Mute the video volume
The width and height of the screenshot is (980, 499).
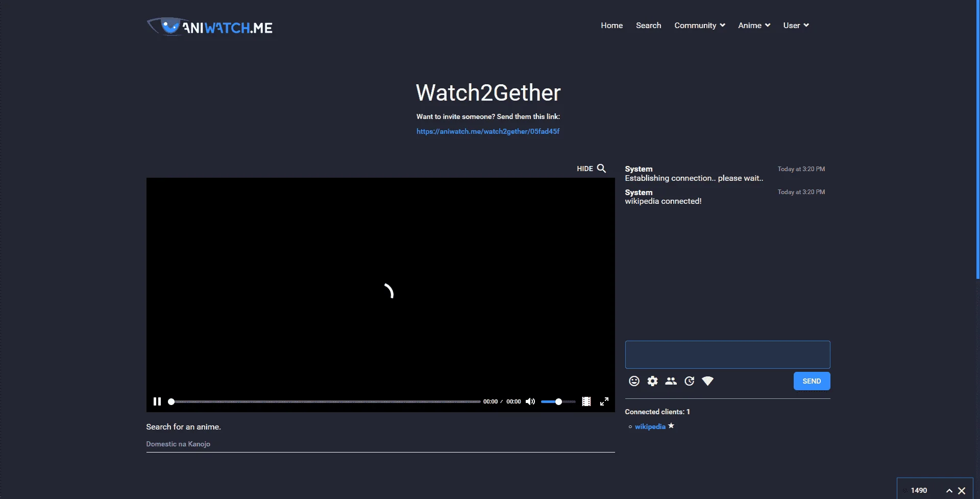click(x=530, y=401)
